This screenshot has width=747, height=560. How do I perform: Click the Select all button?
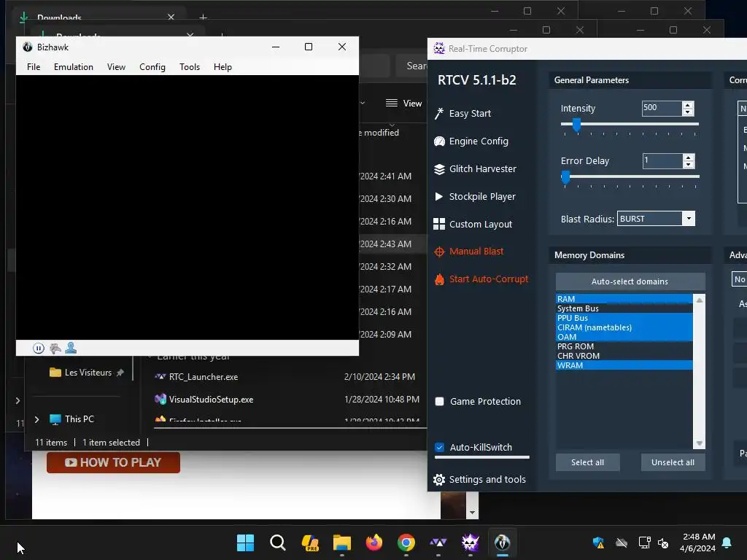(587, 462)
